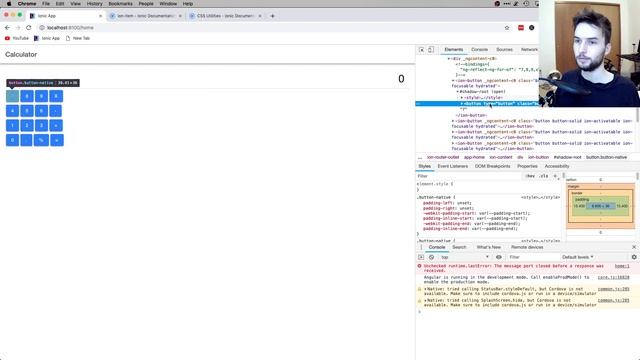Open the console drawer kebab menu
Image resolution: width=640 pixels, height=360 pixels.
421,247
